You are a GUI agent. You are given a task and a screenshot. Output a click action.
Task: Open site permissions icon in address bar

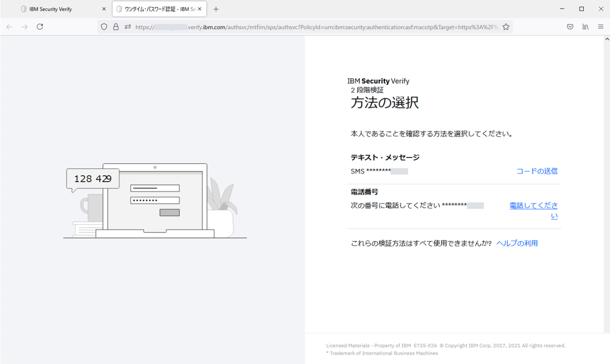[127, 27]
